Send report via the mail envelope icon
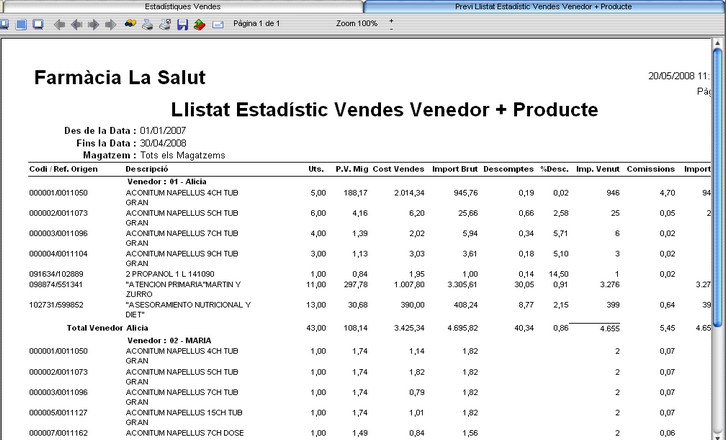The height and width of the screenshot is (440, 726). [x=218, y=25]
